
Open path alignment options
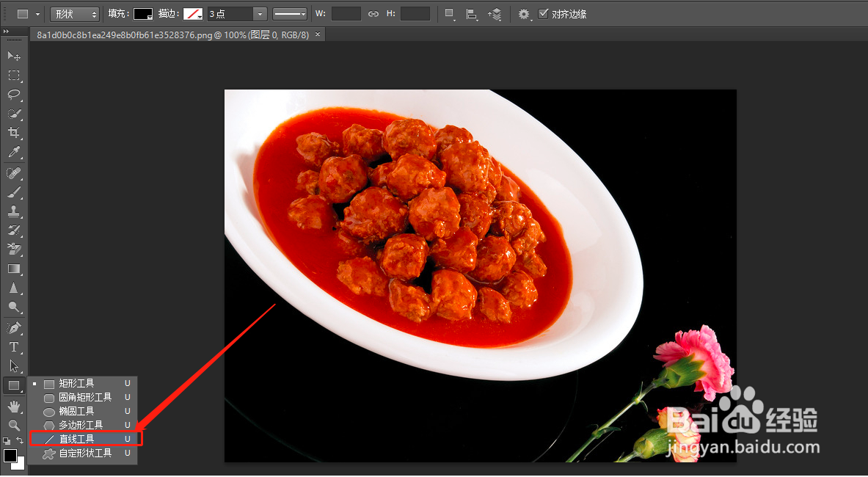click(x=472, y=15)
